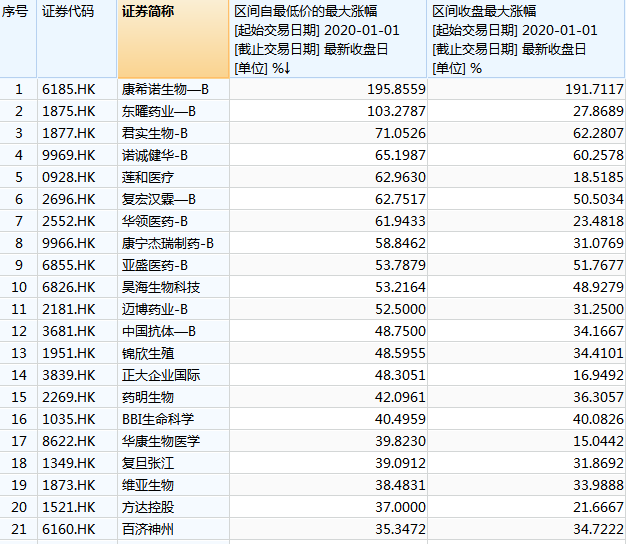Click value 42.0961
The height and width of the screenshot is (544, 628).
pos(401,397)
